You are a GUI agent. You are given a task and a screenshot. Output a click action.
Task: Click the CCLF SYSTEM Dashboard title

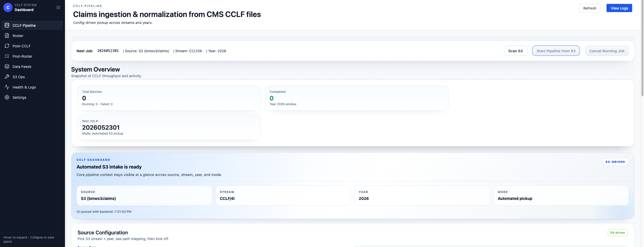pyautogui.click(x=26, y=7)
